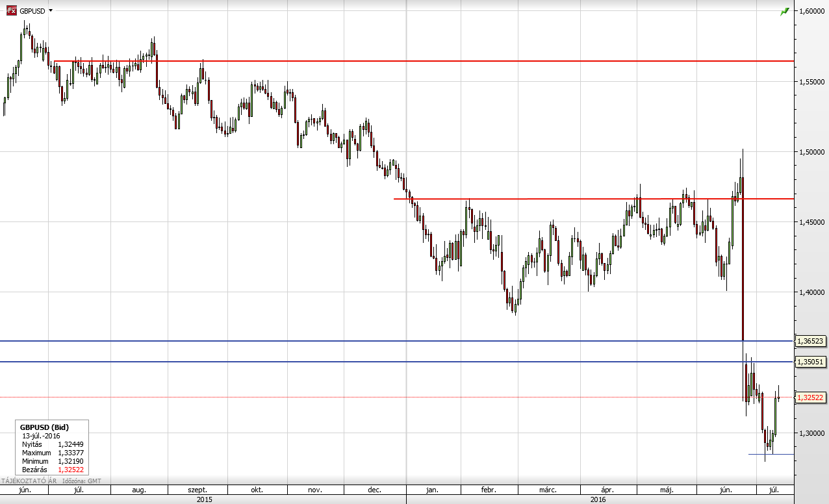Click the okt. month on time axis
829x504 pixels.
(257, 490)
